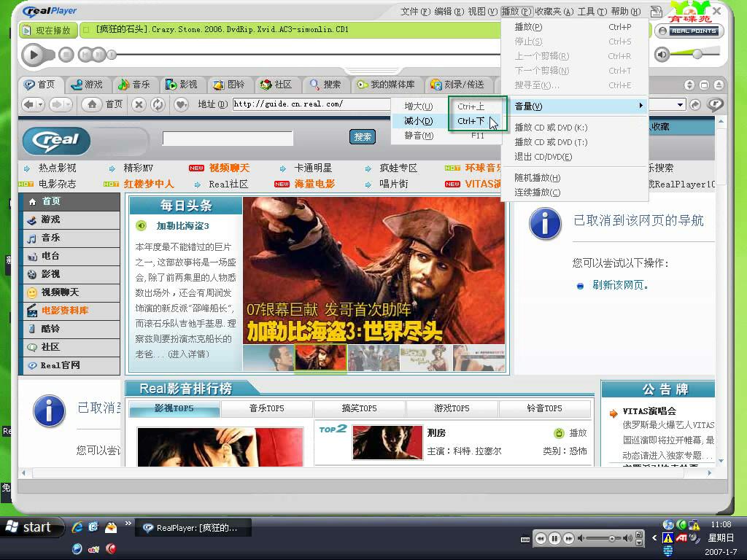
Task: Click the 热点影视 link
Action: pos(57,168)
